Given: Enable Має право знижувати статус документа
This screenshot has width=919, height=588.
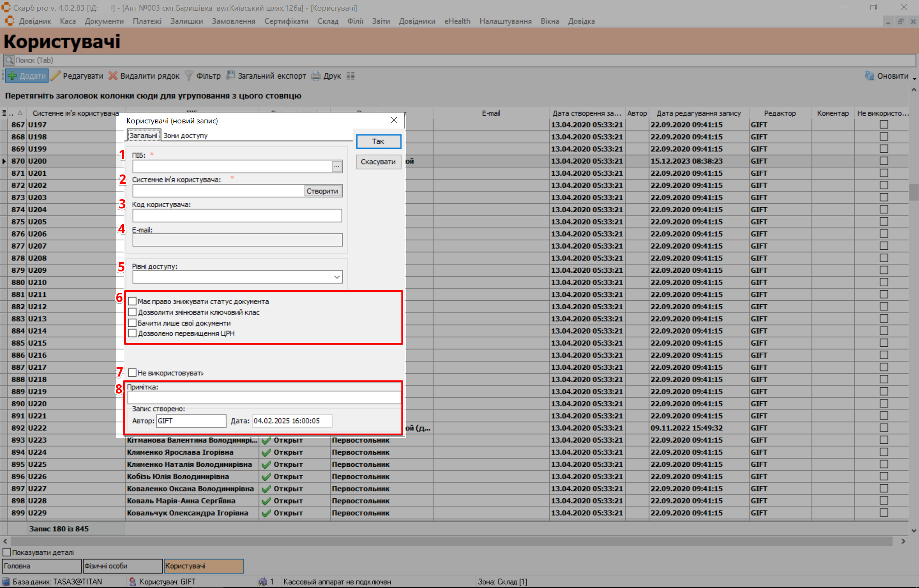Looking at the screenshot, I should click(x=133, y=301).
